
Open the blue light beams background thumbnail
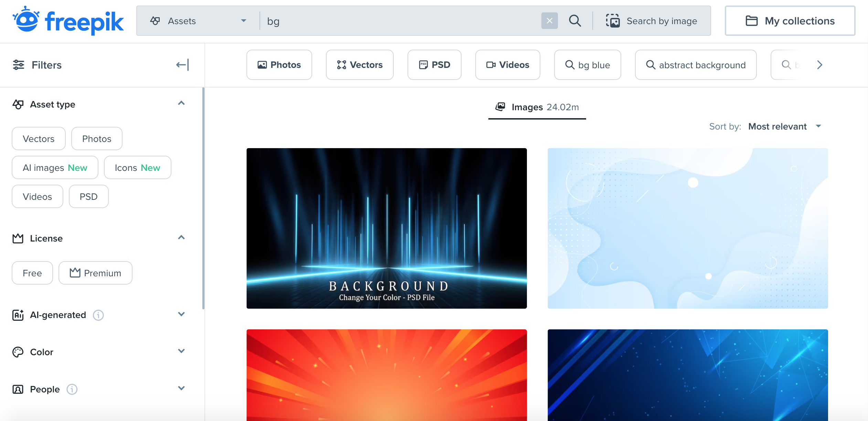(x=387, y=228)
